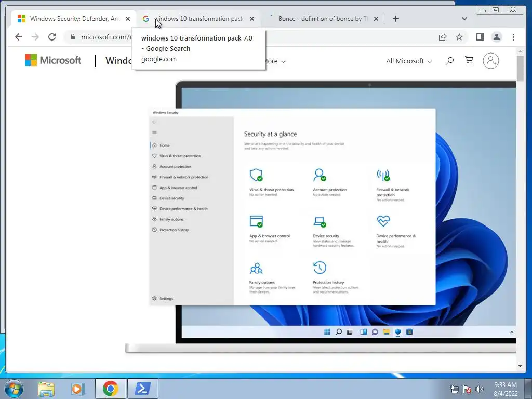This screenshot has height=399, width=532.
Task: Close the Bonce definition tab
Action: coord(376,19)
